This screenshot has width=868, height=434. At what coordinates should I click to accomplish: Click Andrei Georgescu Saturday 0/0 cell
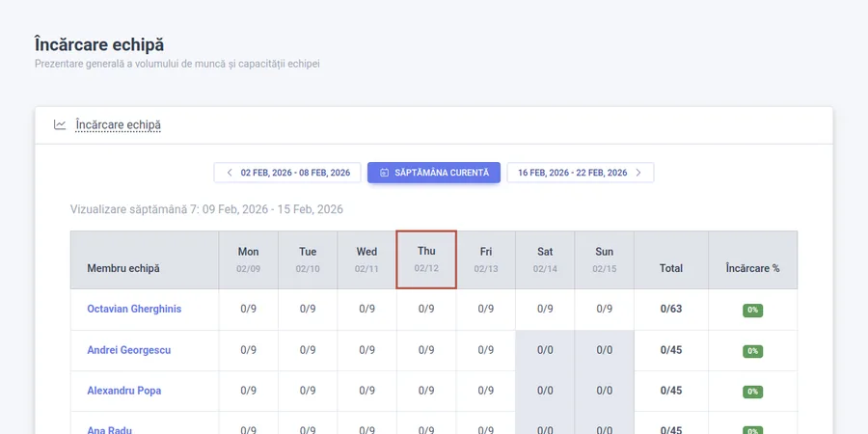pyautogui.click(x=545, y=350)
